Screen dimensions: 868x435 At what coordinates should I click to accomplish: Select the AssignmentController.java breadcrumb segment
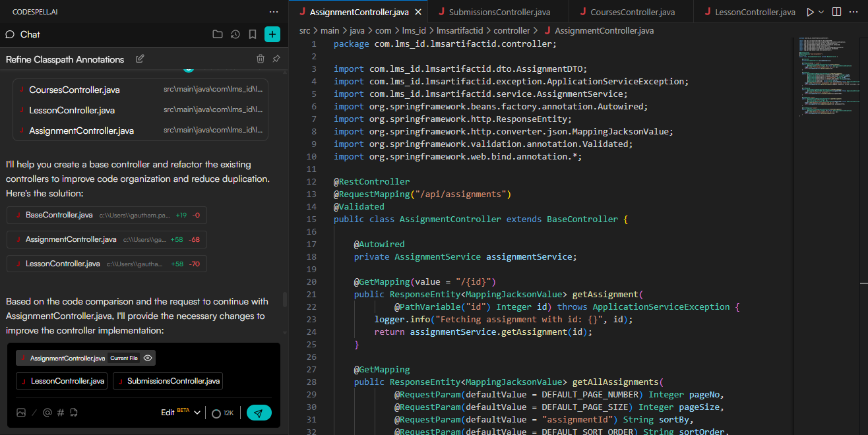pos(598,30)
